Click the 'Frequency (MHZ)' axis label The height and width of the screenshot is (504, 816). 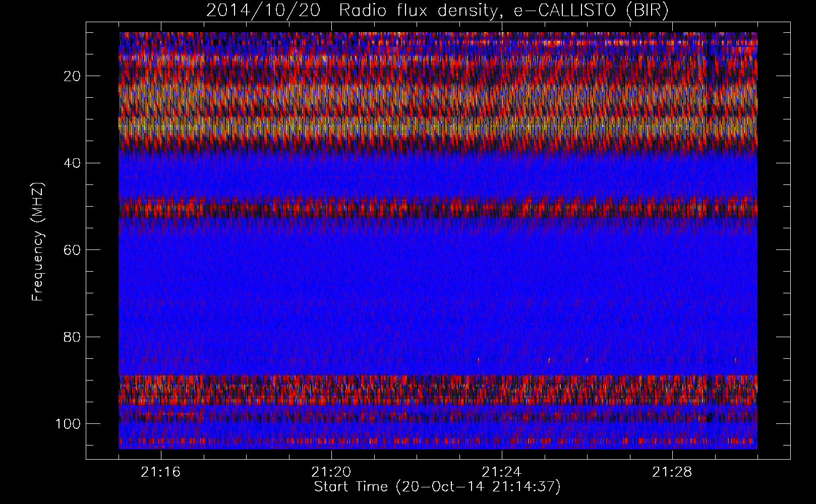tap(38, 242)
